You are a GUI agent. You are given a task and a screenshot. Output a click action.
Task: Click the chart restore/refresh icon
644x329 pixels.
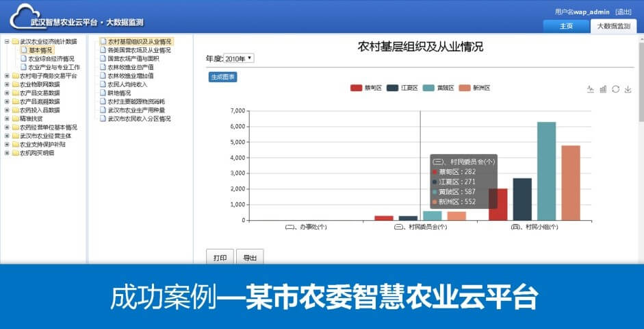[x=615, y=89]
